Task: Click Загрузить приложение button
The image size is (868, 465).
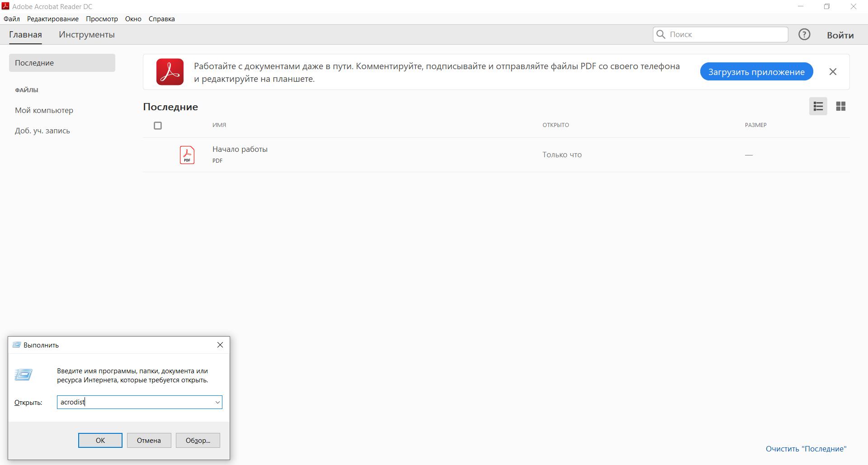Action: (756, 72)
